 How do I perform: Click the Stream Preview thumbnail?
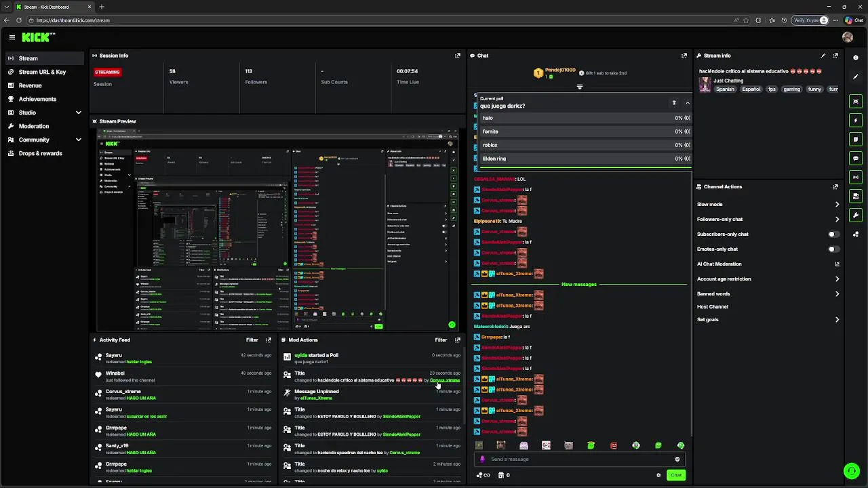277,230
